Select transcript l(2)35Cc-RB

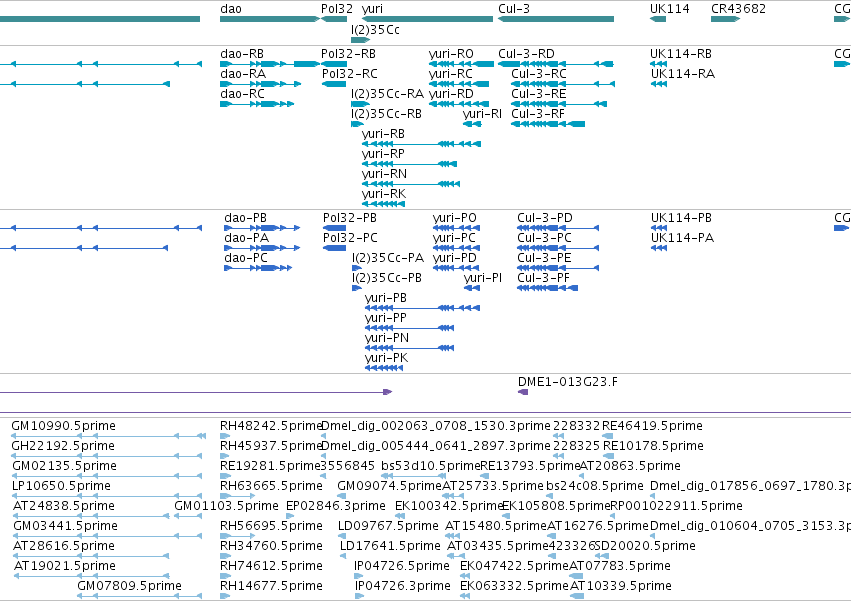pos(386,114)
